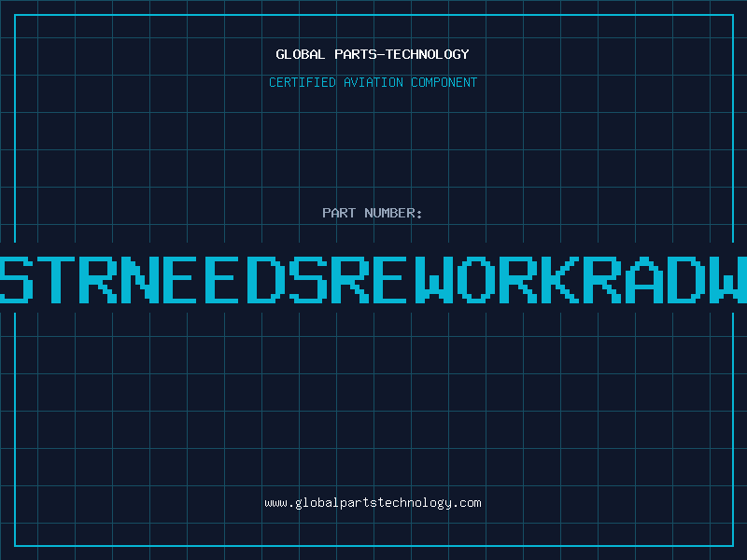Click the first letter S of the part number
This screenshot has height=560, width=747.
tap(16, 279)
